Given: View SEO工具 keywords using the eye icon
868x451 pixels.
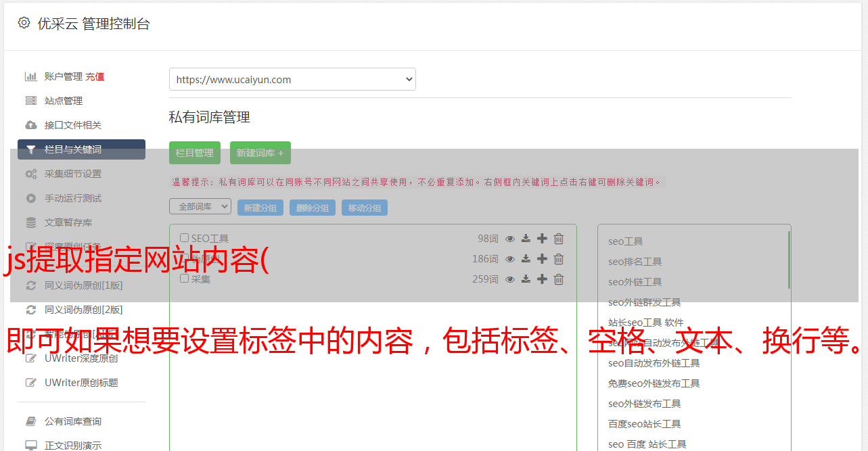Looking at the screenshot, I should pos(510,239).
